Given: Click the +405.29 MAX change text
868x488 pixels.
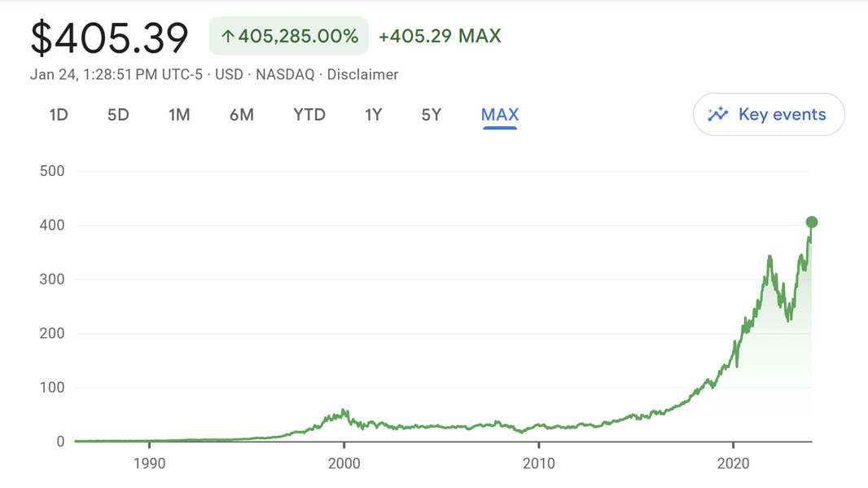Looking at the screenshot, I should pyautogui.click(x=441, y=35).
